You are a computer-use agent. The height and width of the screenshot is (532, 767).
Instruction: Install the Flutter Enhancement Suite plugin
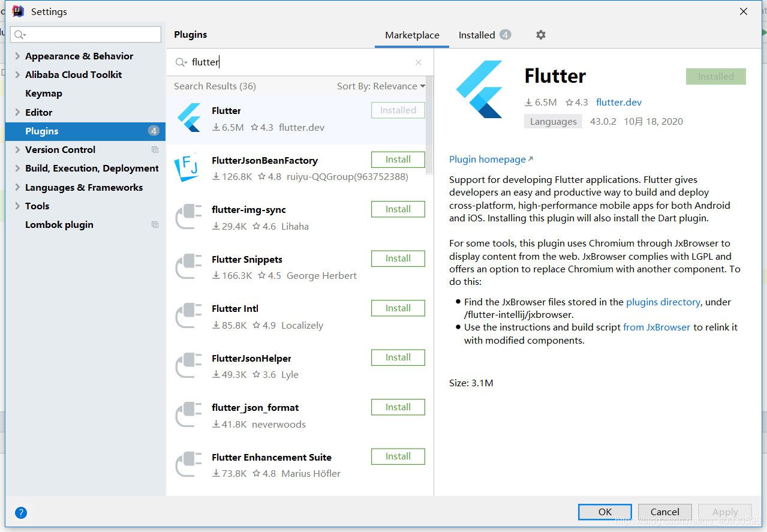tap(398, 456)
